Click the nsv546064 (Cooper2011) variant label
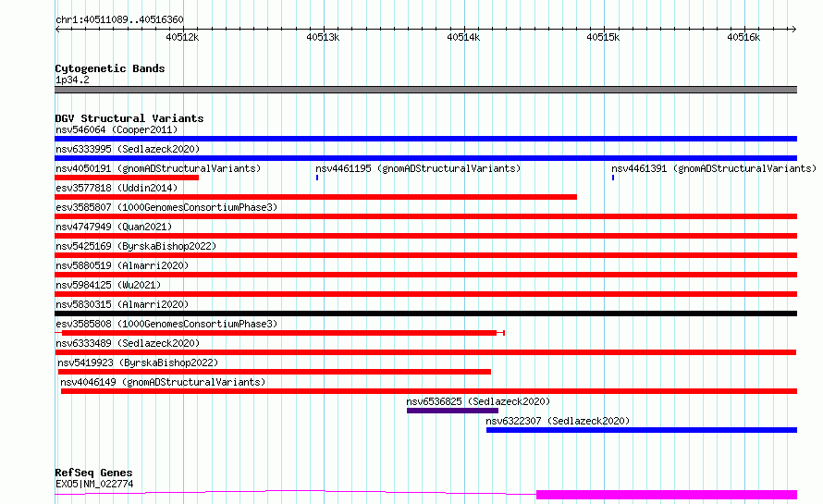This screenshot has width=823, height=504. [117, 129]
